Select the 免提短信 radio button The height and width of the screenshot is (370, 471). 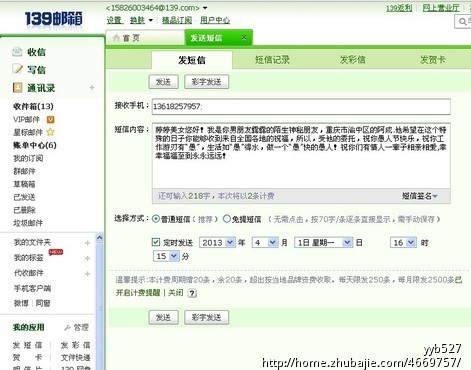point(227,219)
